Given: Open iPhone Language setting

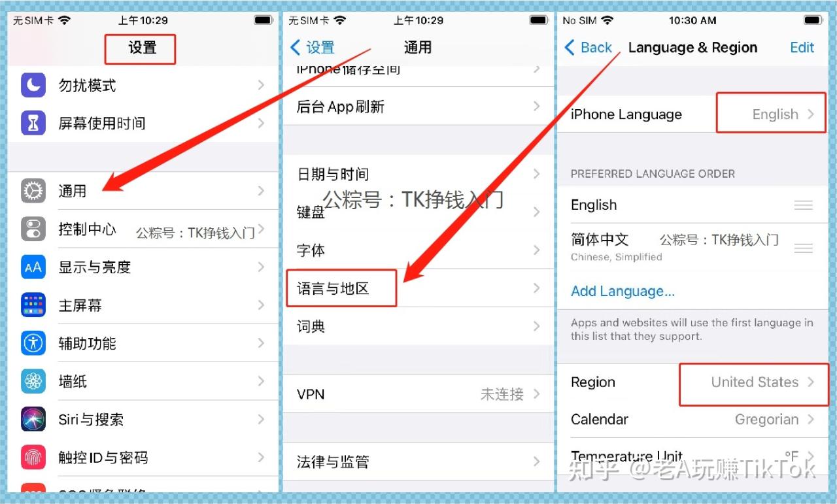Looking at the screenshot, I should point(692,114).
